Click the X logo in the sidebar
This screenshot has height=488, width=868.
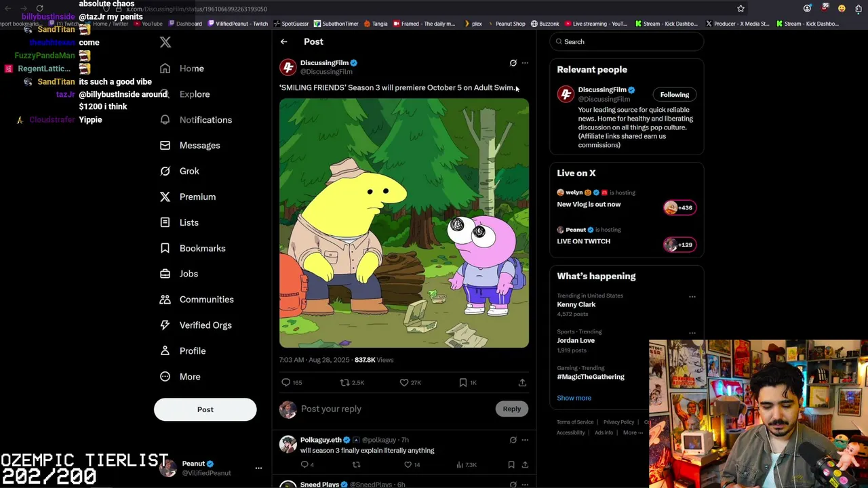165,42
